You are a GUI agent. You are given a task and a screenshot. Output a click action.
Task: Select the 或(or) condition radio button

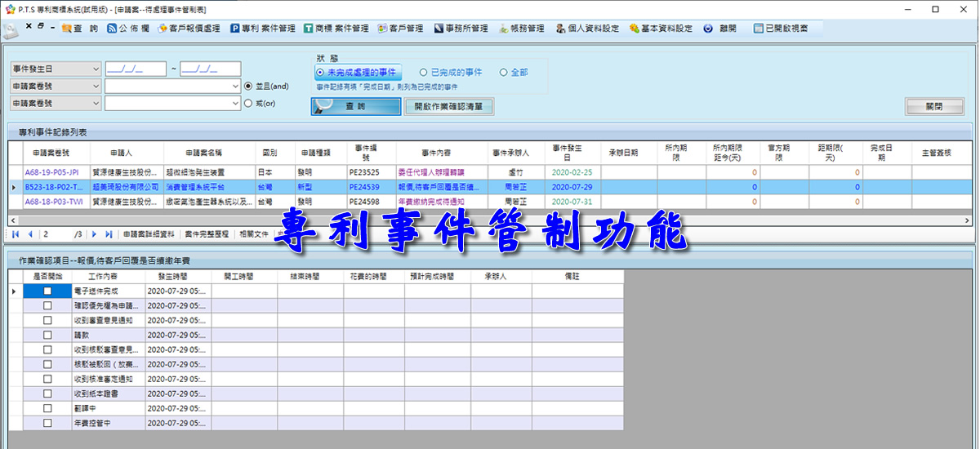pos(249,104)
